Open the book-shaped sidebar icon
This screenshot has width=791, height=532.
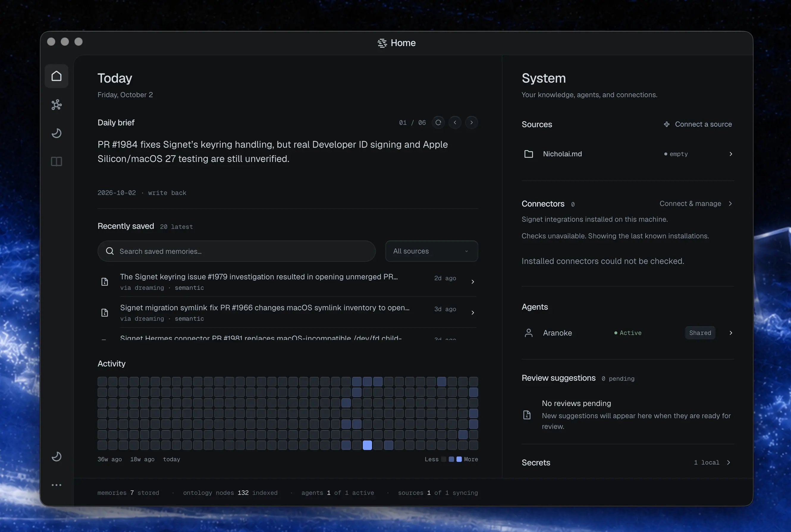click(x=56, y=161)
